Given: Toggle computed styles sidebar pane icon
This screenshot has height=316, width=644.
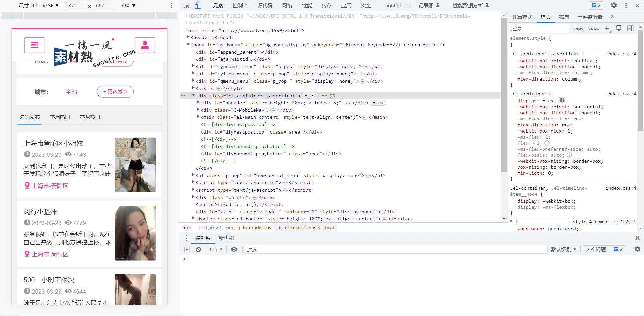Looking at the screenshot, I should click(x=630, y=28).
